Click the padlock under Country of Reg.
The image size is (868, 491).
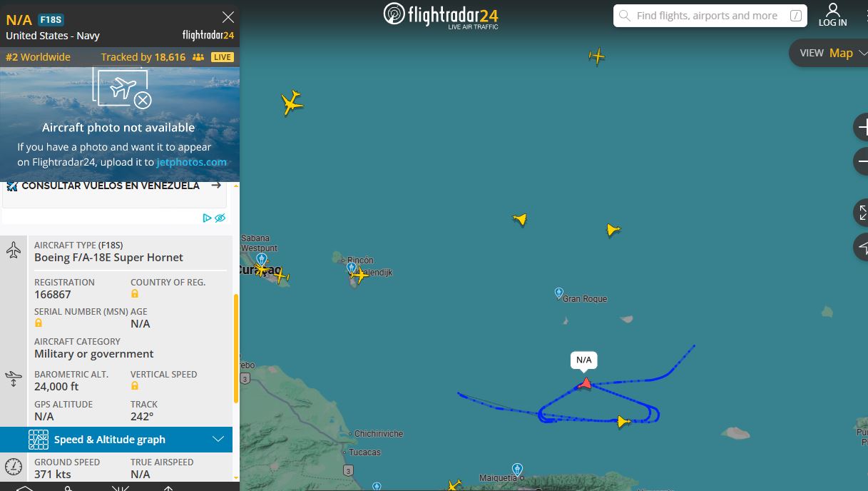click(135, 293)
